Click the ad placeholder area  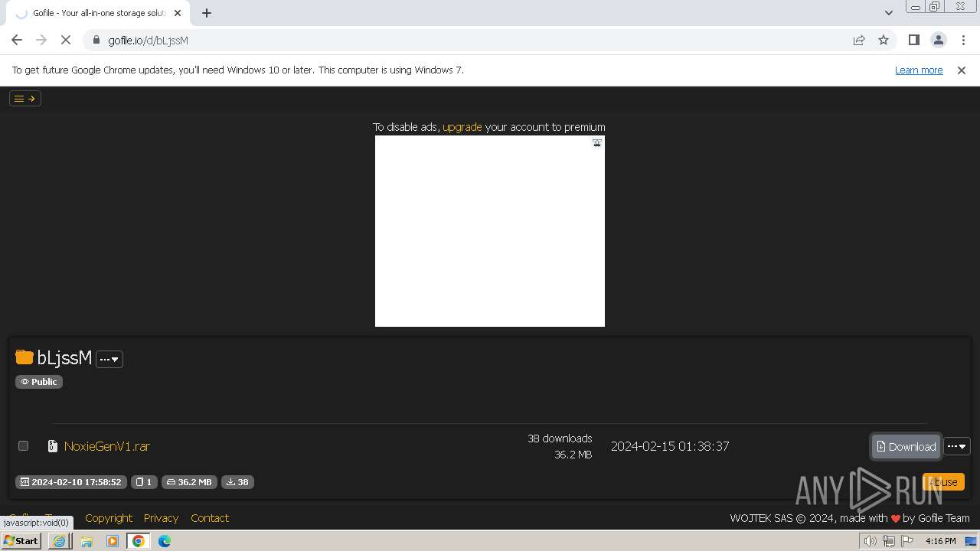coord(490,231)
